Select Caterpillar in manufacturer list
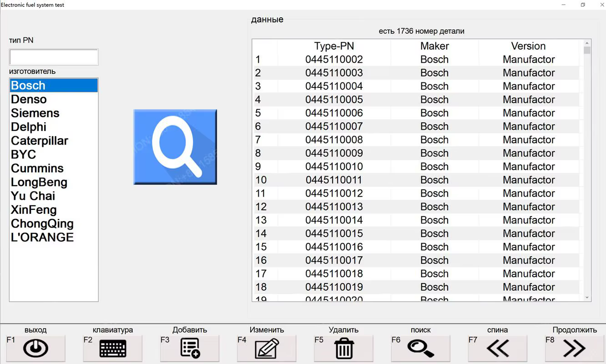The width and height of the screenshot is (606, 364). coord(54,141)
